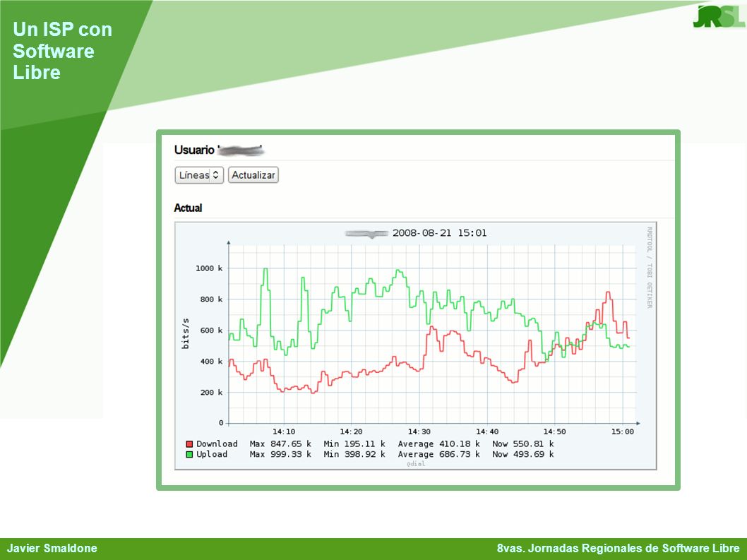Click the Actualizar button
747x560 pixels.
click(x=253, y=175)
